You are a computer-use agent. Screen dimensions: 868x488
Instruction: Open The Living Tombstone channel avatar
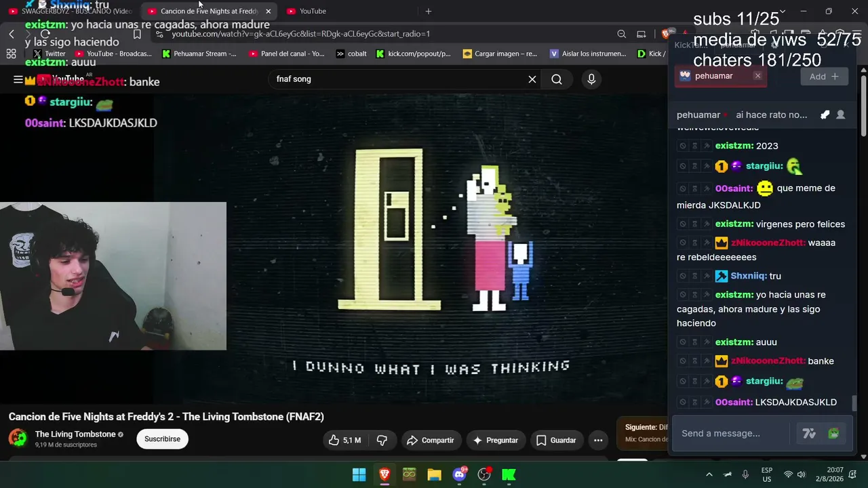coord(18,439)
